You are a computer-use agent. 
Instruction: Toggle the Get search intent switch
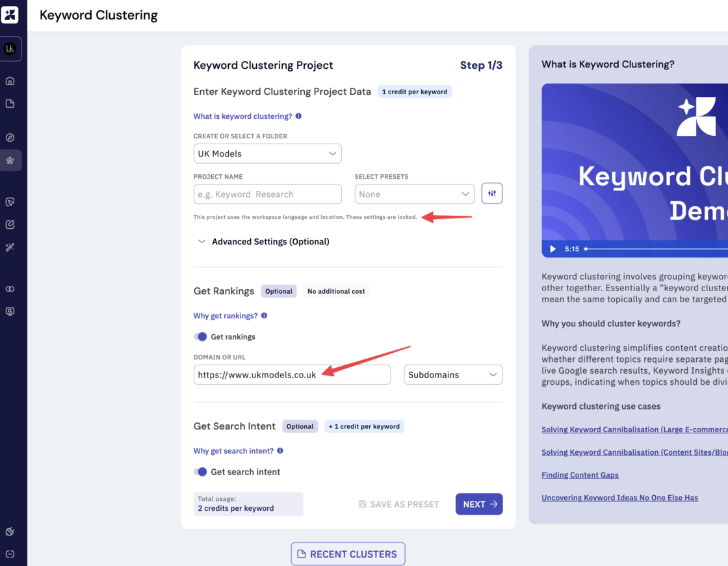[200, 472]
